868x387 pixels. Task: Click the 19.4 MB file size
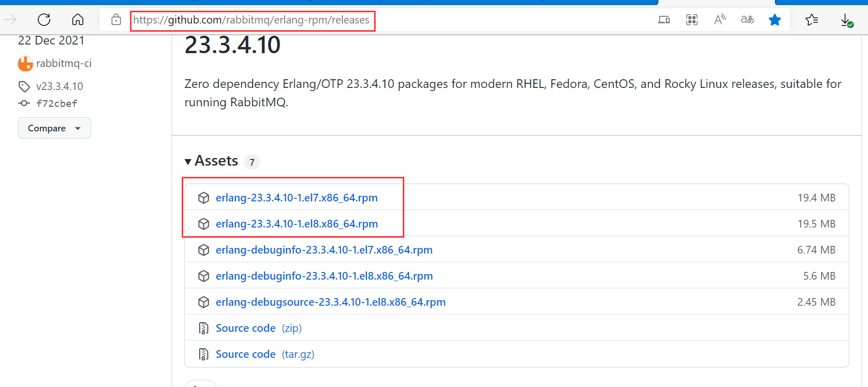pos(816,198)
